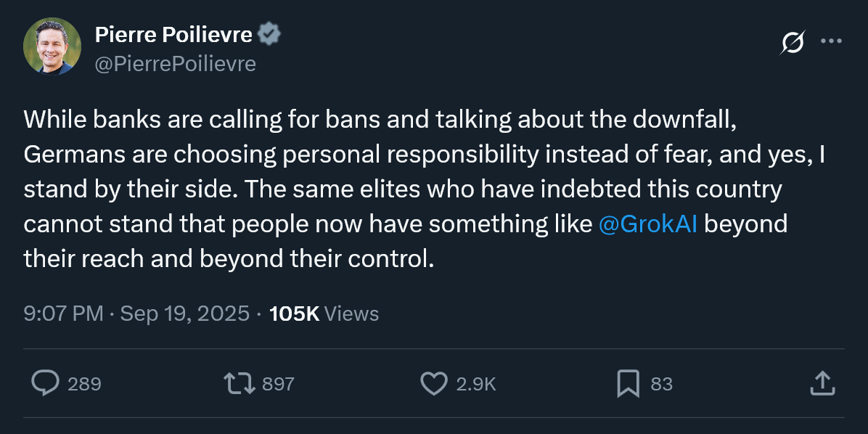The image size is (868, 434).
Task: Open the three-dot more options menu
Action: (x=831, y=41)
